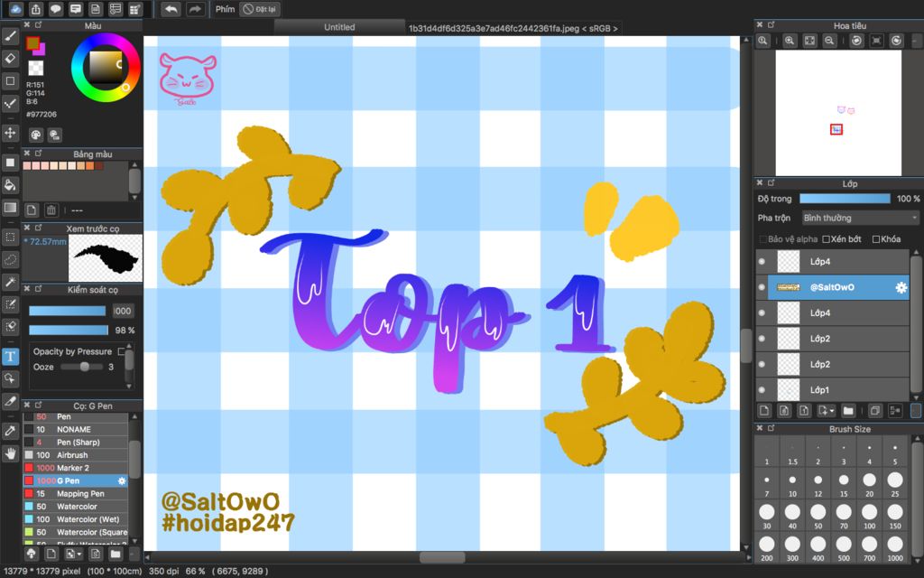The image size is (924, 578).
Task: Add a new layer in Lớp panel
Action: pos(764,411)
